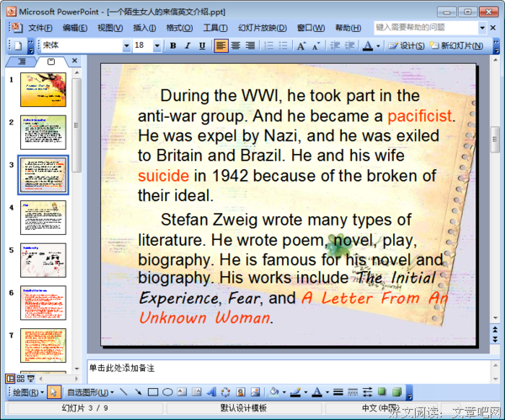Select the Oval drawing tool

167,392
